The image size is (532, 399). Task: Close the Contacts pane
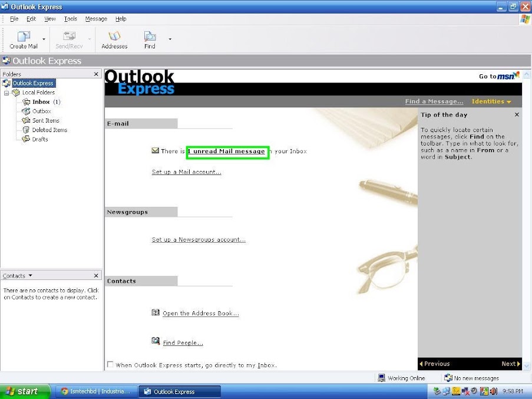[96, 275]
